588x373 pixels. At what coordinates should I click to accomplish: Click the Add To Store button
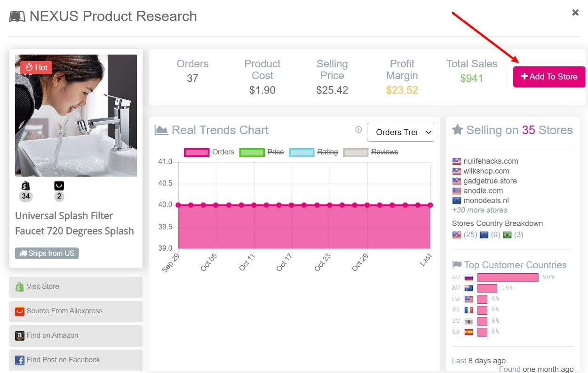[549, 77]
